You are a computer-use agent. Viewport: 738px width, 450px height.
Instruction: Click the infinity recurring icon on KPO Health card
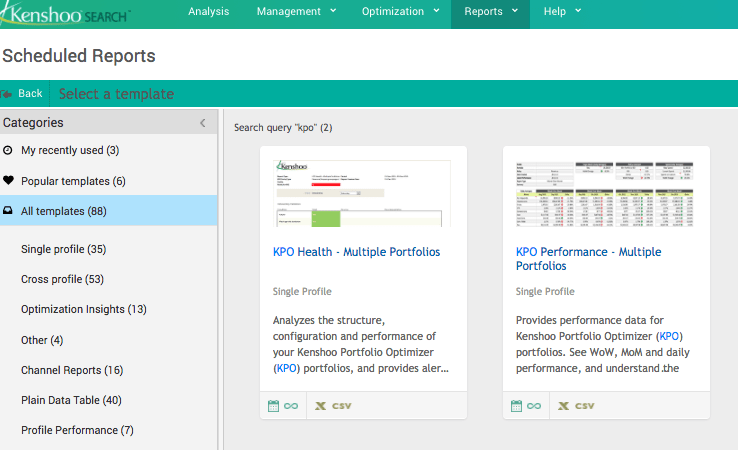291,406
